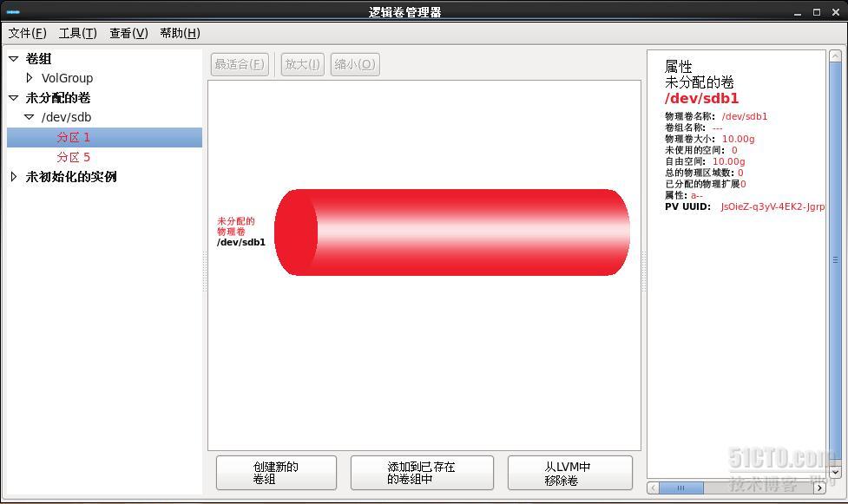
Task: Collapse the 卷组 tree node
Action: (14, 58)
